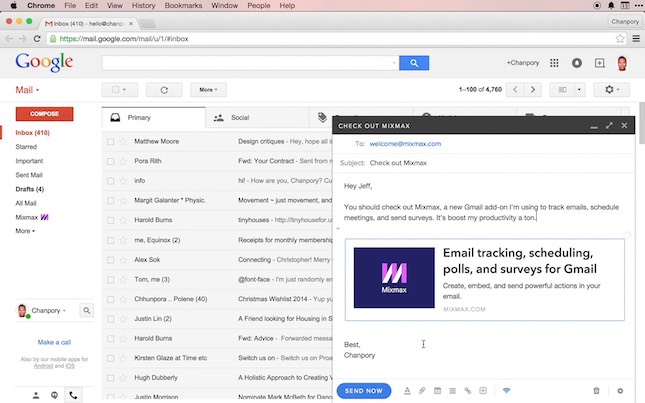This screenshot has height=403, width=645.
Task: Check the box for Matthew Moore email
Action: 111,142
